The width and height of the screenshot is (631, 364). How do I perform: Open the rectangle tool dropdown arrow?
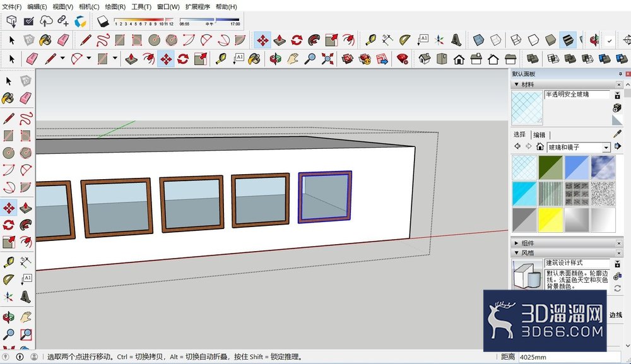coord(115,58)
